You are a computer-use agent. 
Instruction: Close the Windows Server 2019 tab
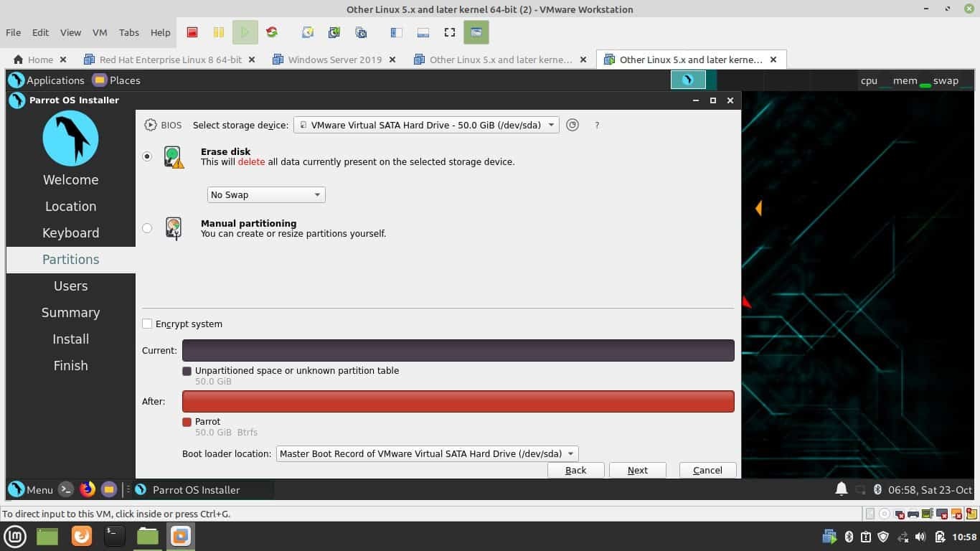click(x=392, y=60)
